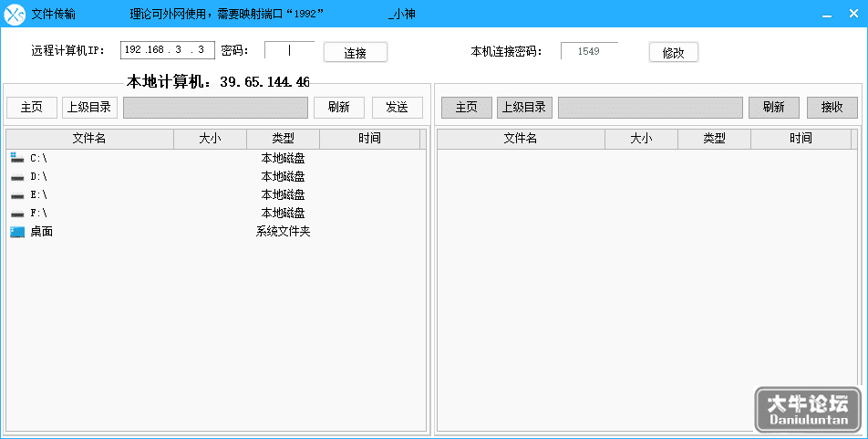Image resolution: width=868 pixels, height=439 pixels.
Task: Click the 密码 password input field
Action: [x=290, y=50]
